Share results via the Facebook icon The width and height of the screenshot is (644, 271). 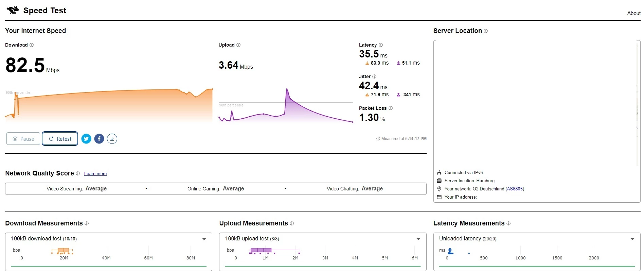coord(99,139)
